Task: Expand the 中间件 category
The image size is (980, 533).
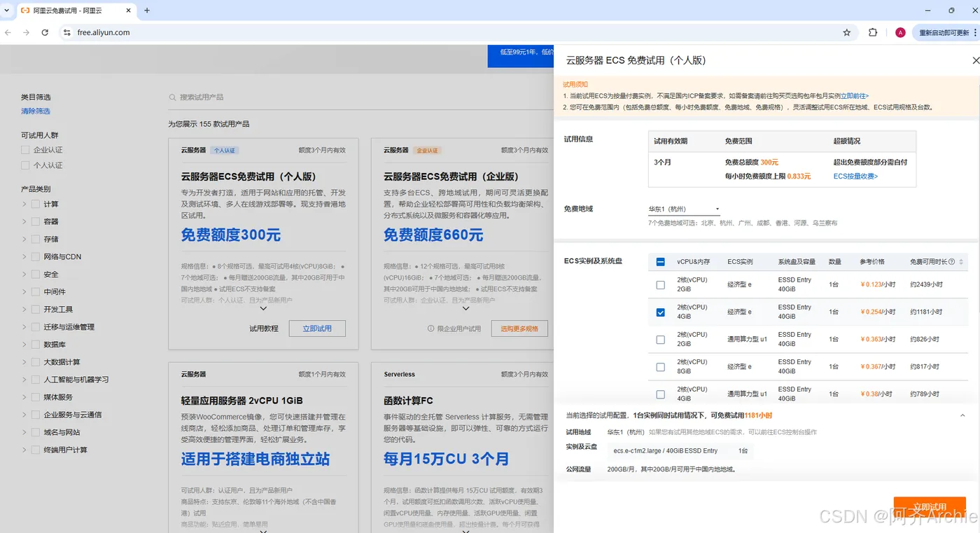Action: (x=24, y=291)
